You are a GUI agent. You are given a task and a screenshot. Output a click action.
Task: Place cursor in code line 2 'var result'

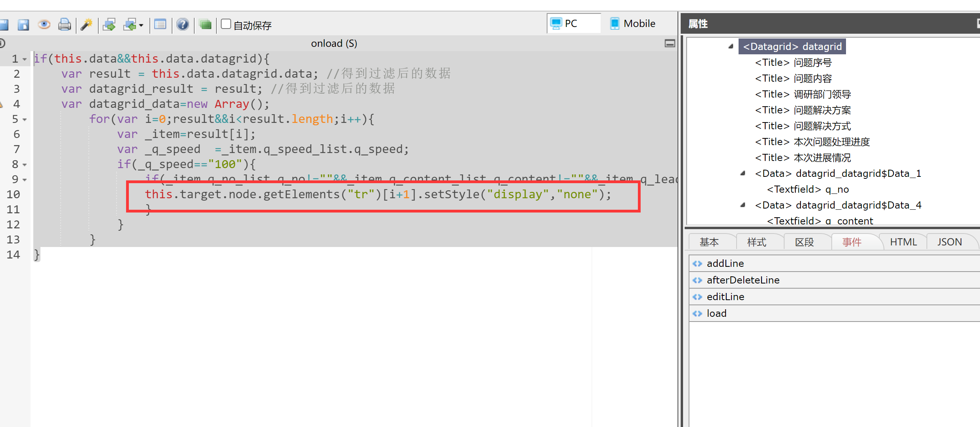[x=256, y=74]
